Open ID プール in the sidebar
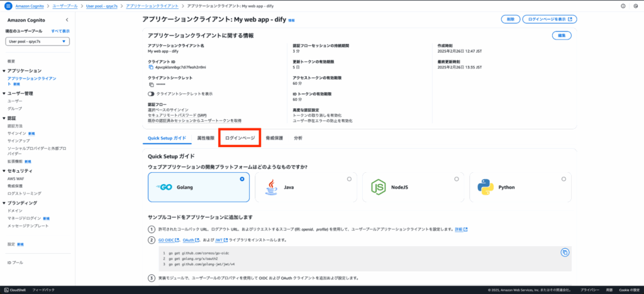Image resolution: width=644 pixels, height=294 pixels. click(15, 263)
